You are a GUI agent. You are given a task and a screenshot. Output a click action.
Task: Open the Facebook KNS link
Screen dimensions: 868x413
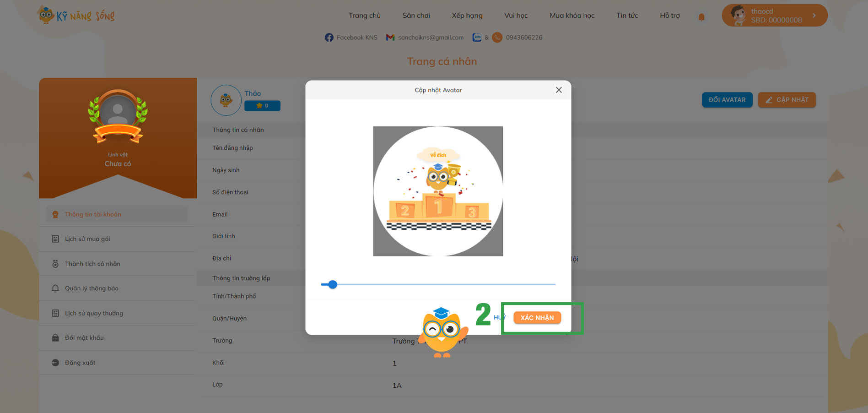tap(351, 38)
